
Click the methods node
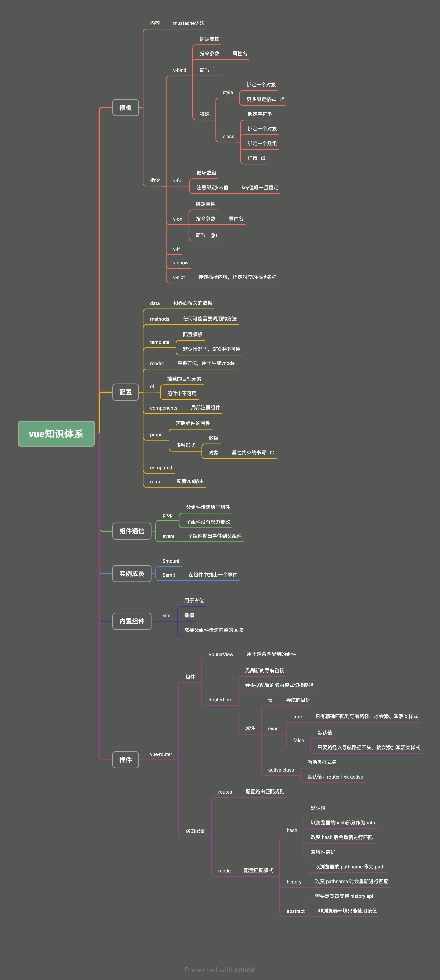[x=160, y=319]
